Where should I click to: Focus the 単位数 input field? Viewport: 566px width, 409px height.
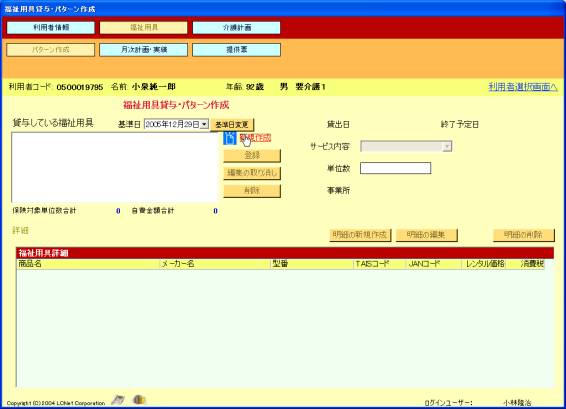point(396,168)
